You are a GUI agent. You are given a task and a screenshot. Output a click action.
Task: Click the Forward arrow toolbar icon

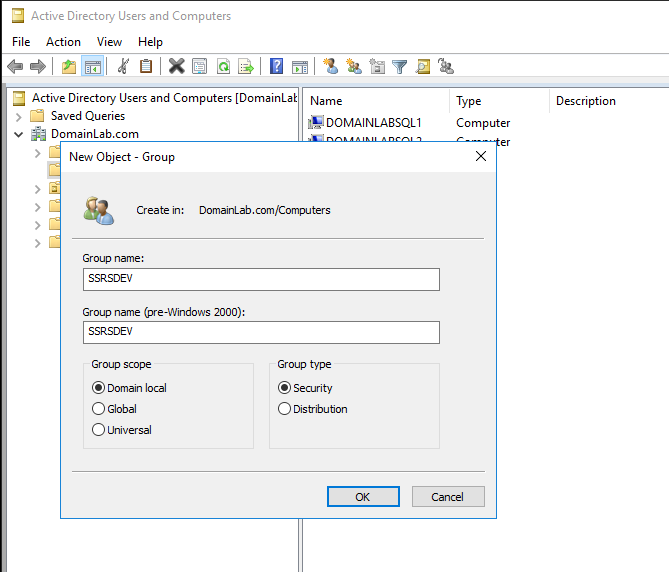pos(38,67)
